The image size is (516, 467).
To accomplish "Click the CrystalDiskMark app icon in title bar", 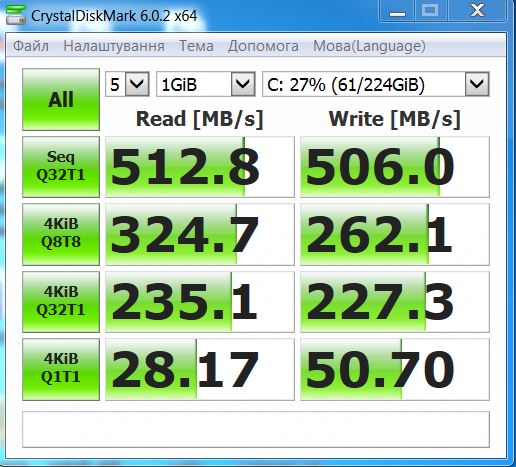I will coord(16,15).
